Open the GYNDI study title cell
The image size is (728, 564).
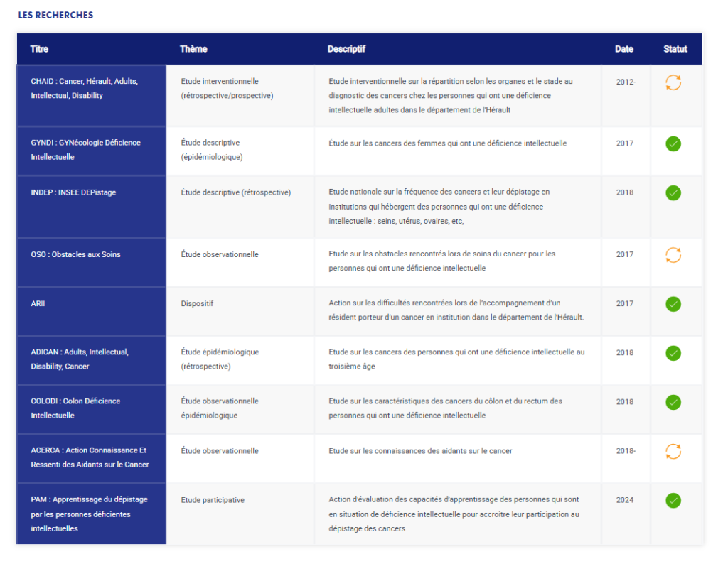85,149
